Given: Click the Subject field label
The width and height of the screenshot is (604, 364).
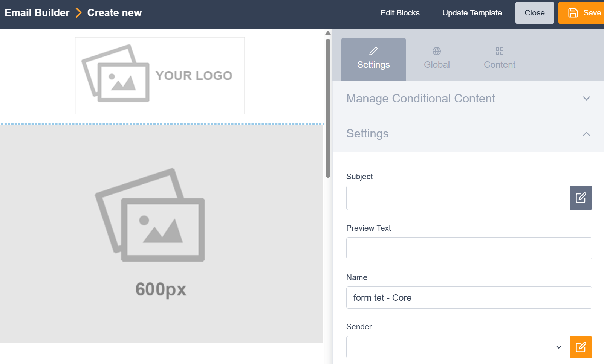Looking at the screenshot, I should tap(359, 177).
